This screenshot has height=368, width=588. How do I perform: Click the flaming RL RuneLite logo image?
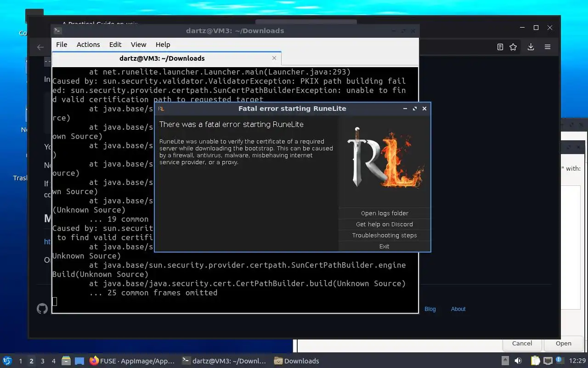385,158
